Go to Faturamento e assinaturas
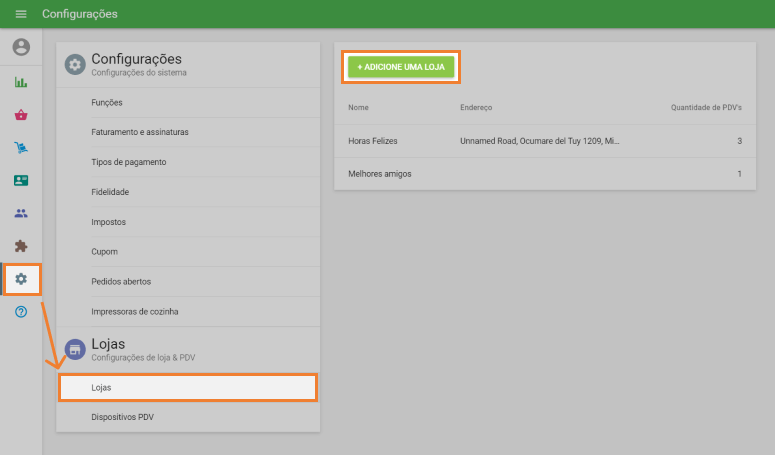The width and height of the screenshot is (775, 455). pyautogui.click(x=139, y=132)
